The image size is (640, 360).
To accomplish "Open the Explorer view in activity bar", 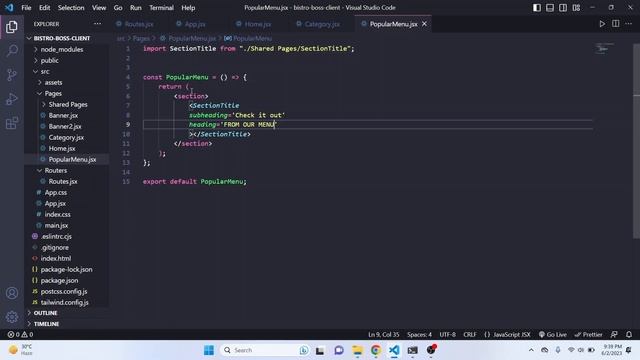I will point(12,27).
